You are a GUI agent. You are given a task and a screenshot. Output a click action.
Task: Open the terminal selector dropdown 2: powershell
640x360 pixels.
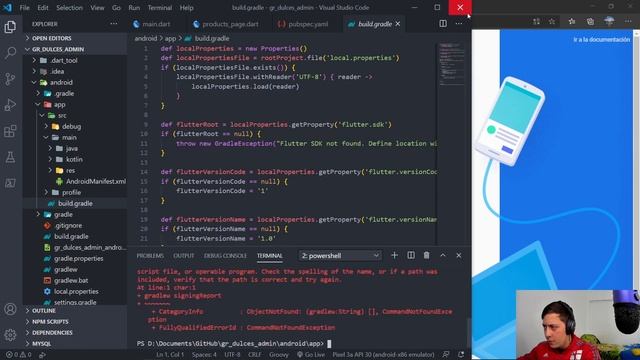click(340, 256)
